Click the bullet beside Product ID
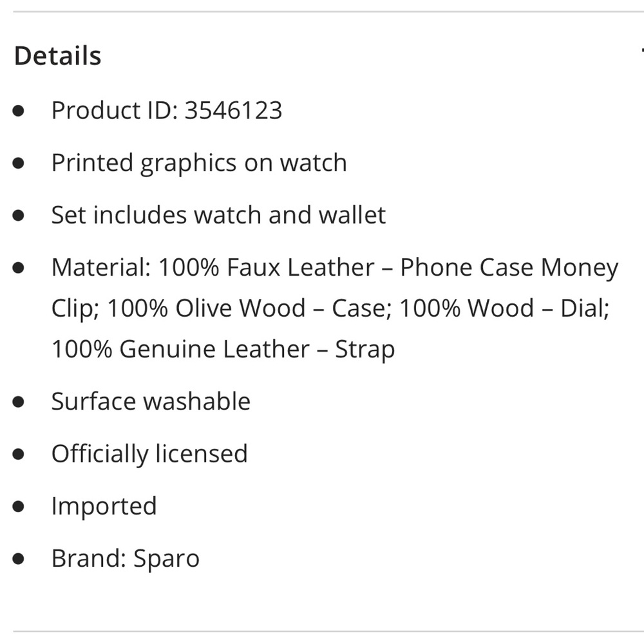The width and height of the screenshot is (644, 644). pos(19,110)
